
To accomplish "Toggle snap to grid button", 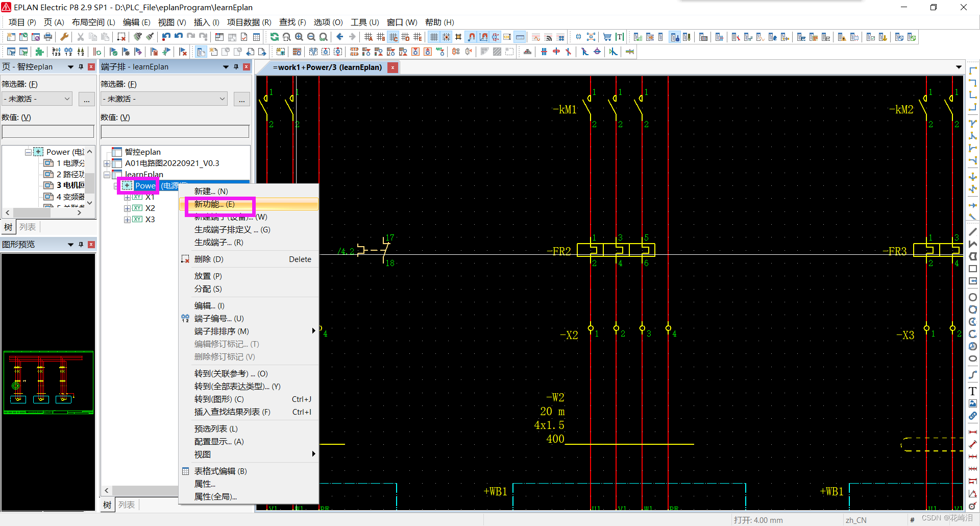I will click(446, 37).
